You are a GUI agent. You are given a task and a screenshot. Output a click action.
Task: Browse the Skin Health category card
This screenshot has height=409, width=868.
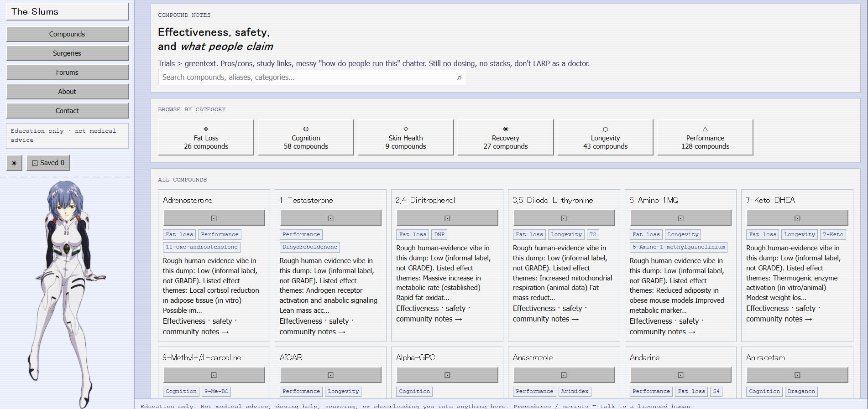[406, 137]
